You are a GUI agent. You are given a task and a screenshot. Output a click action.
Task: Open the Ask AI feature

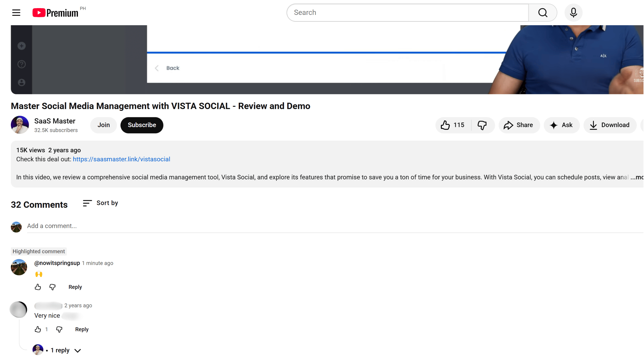561,125
